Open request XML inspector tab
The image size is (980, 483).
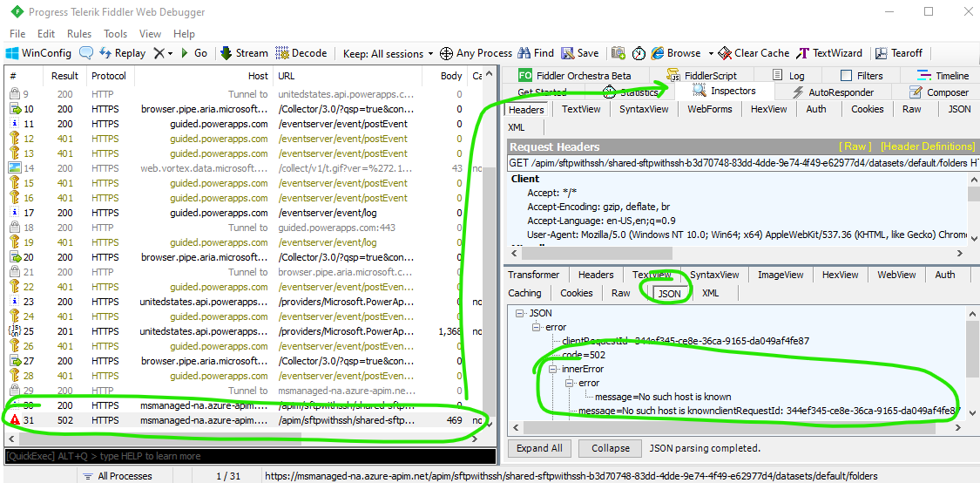517,127
